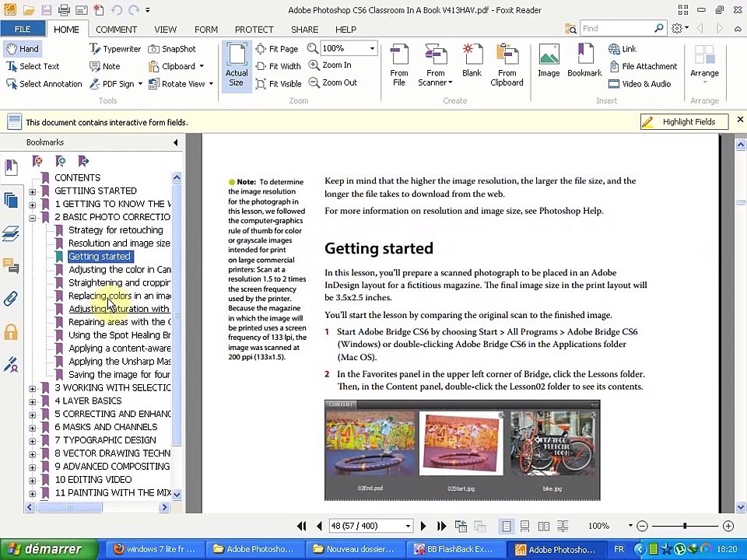The height and width of the screenshot is (560, 747).
Task: Open the PROTECT ribbon tab
Action: (x=254, y=30)
